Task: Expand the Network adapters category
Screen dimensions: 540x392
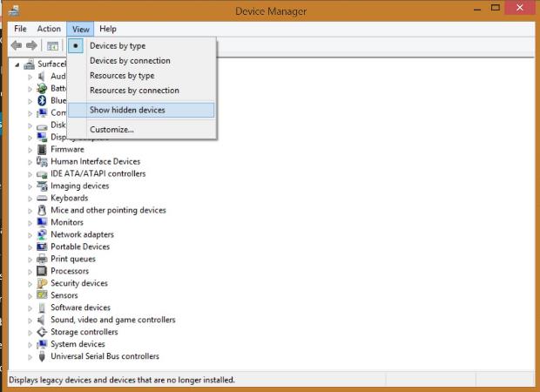Action: point(30,235)
